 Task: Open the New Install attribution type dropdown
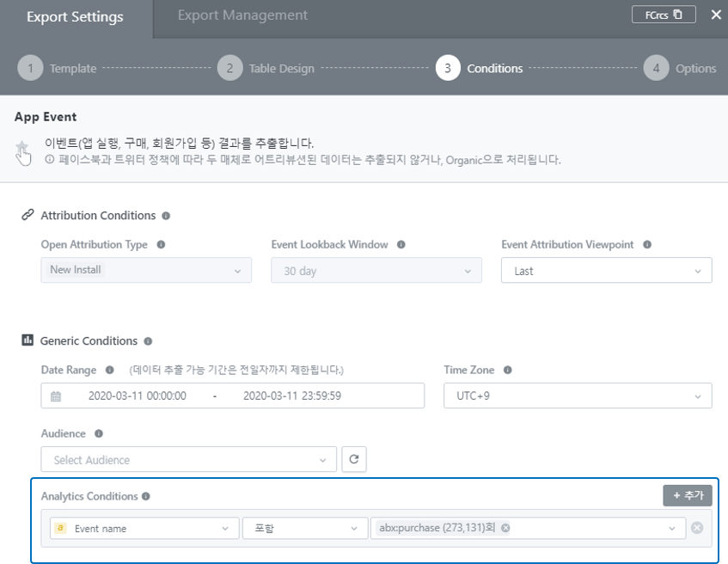[x=146, y=270]
